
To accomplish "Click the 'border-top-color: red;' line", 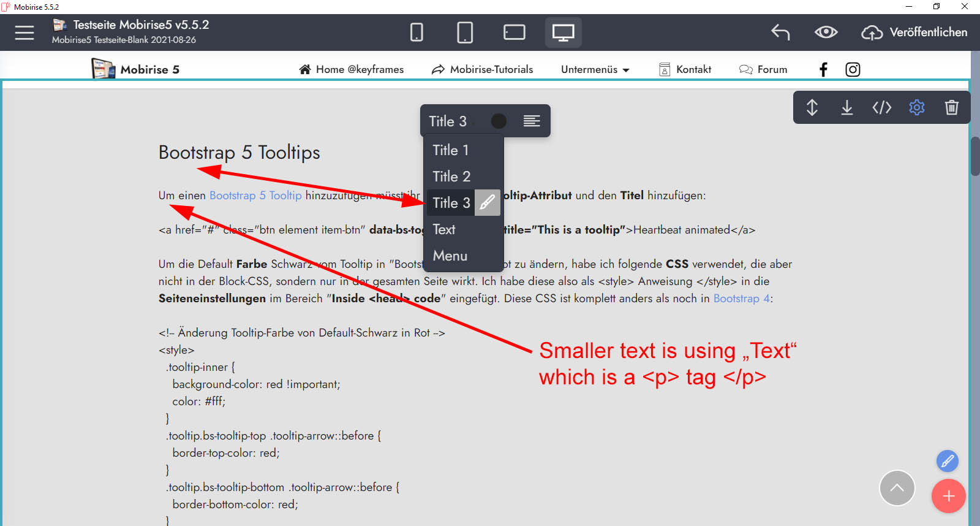I will point(226,453).
